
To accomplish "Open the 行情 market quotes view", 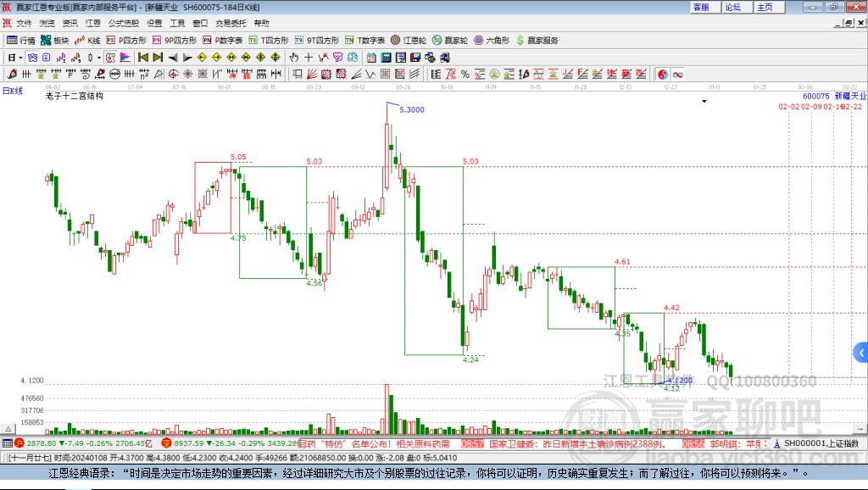I will click(x=21, y=41).
